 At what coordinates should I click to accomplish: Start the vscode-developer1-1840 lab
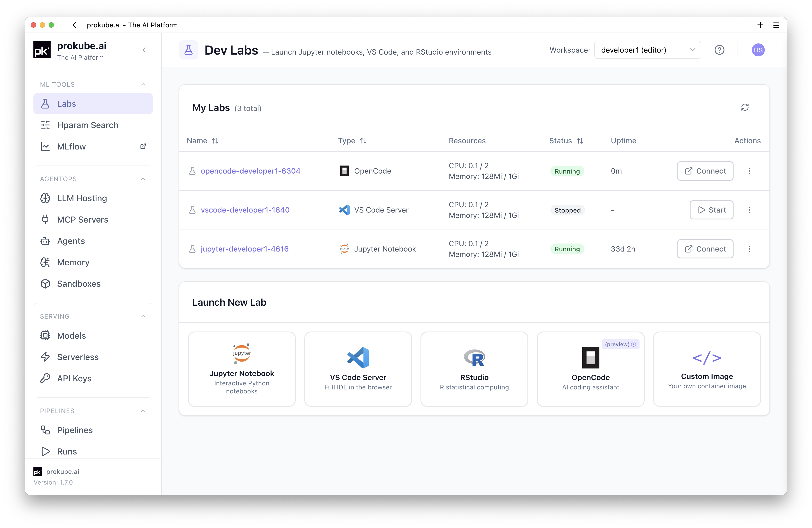click(711, 210)
